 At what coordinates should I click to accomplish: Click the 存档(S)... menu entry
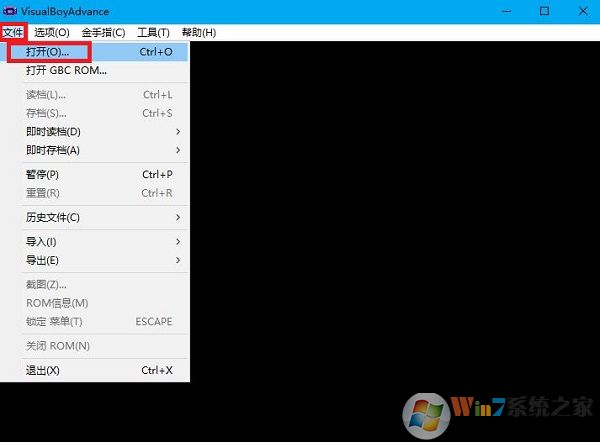click(x=94, y=113)
